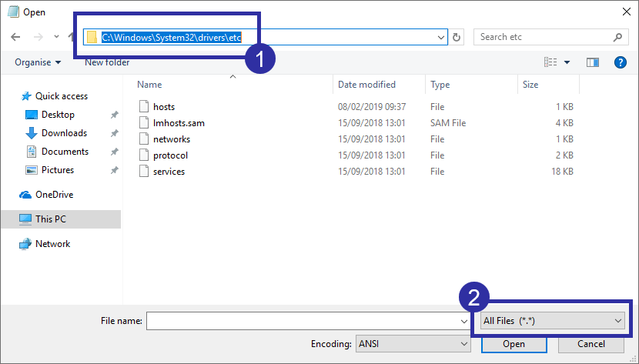Toggle the preview pane icon

click(592, 62)
